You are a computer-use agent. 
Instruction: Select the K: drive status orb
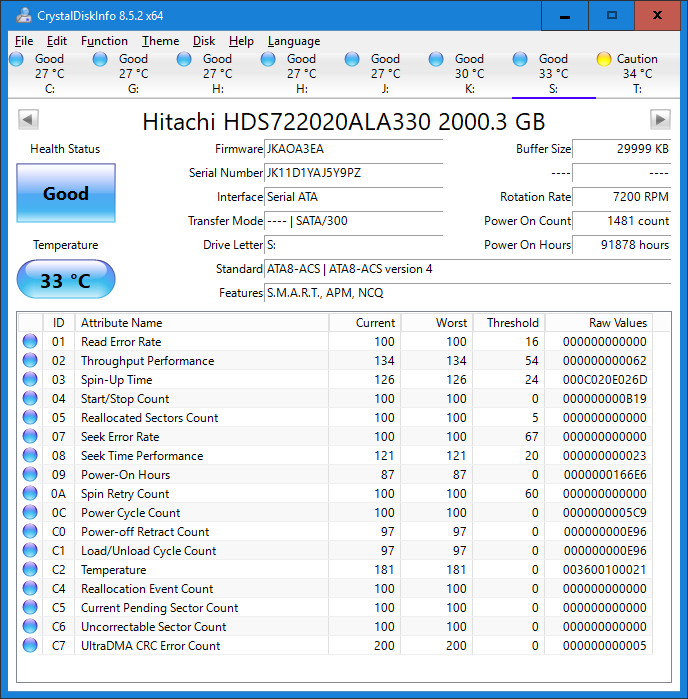(436, 59)
